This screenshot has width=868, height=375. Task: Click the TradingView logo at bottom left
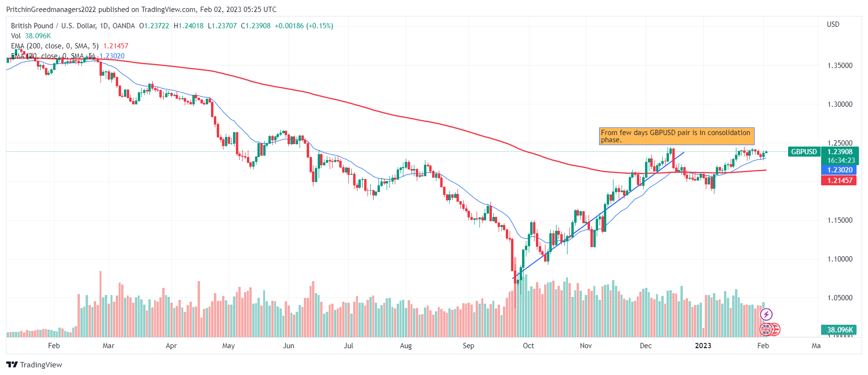click(34, 364)
